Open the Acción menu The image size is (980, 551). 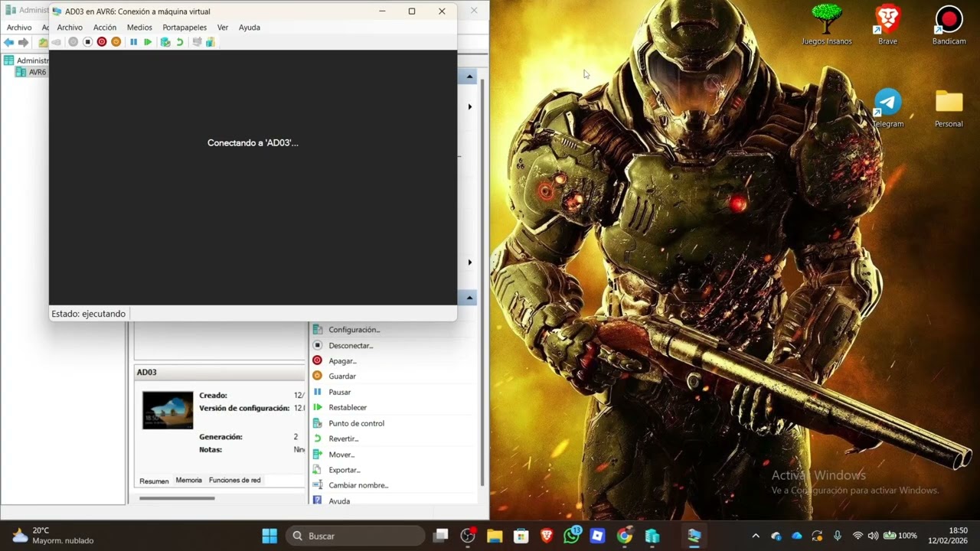point(105,28)
